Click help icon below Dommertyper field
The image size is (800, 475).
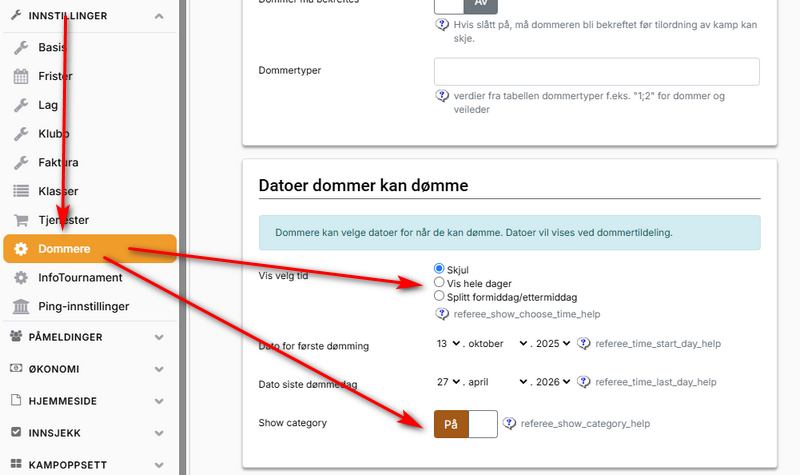[442, 96]
